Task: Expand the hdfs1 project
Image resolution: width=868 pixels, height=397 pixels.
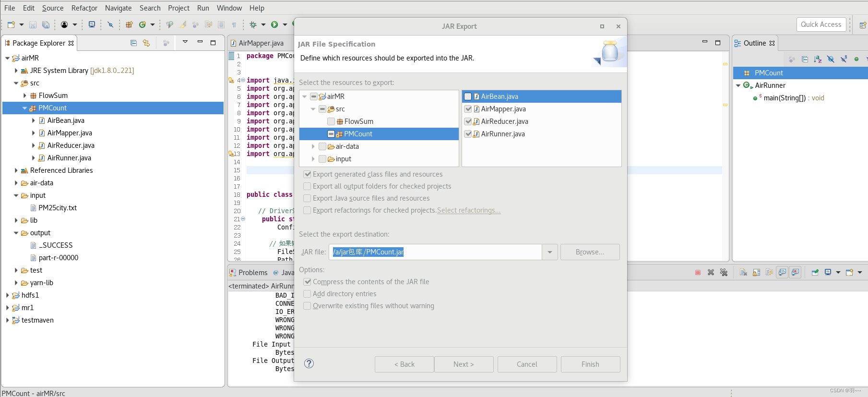Action: coord(7,295)
